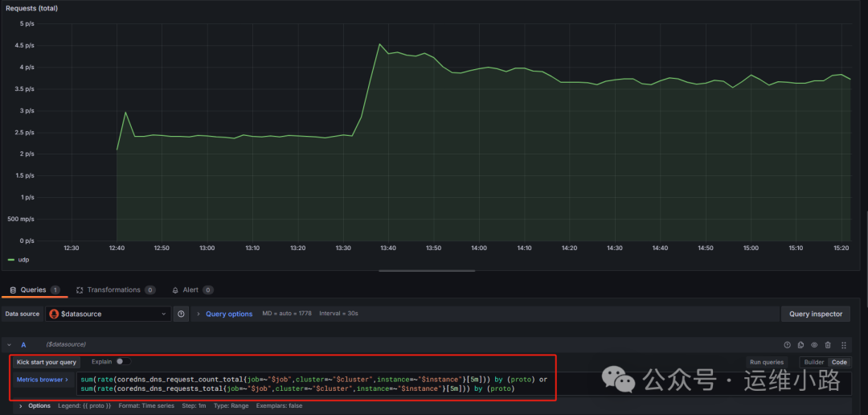Screen dimensions: 868x415
Task: Click the panel resize handle below the graph
Action: pos(426,271)
